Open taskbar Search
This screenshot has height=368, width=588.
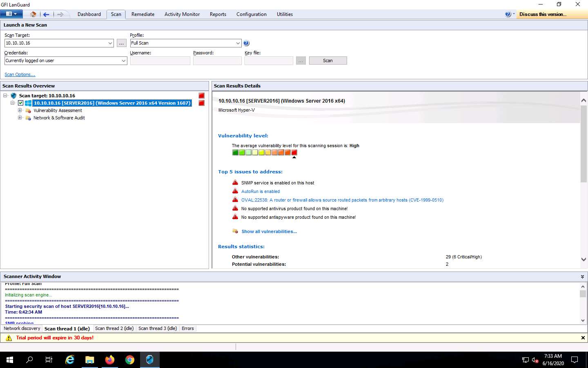(x=29, y=360)
